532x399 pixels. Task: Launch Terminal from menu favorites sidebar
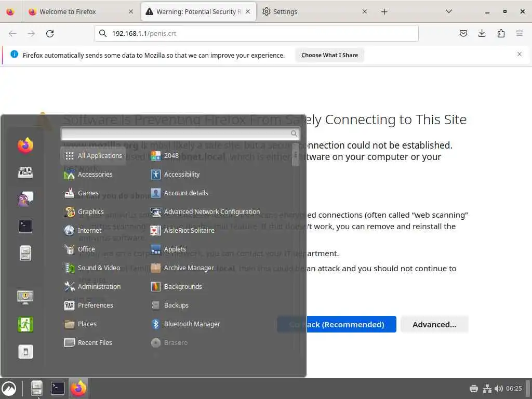coord(25,226)
